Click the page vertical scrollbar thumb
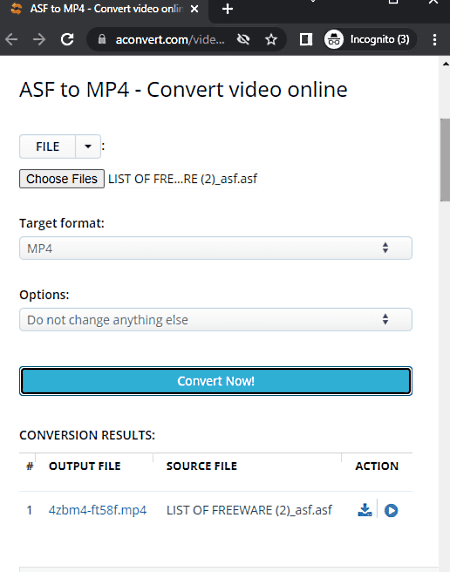Screen dimensions: 450x572 (445, 160)
